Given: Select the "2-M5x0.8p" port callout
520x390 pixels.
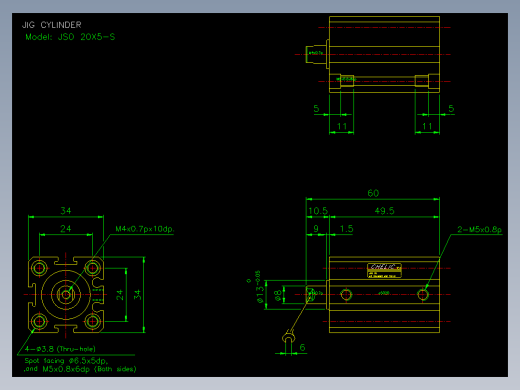Looking at the screenshot, I should coord(479,229).
